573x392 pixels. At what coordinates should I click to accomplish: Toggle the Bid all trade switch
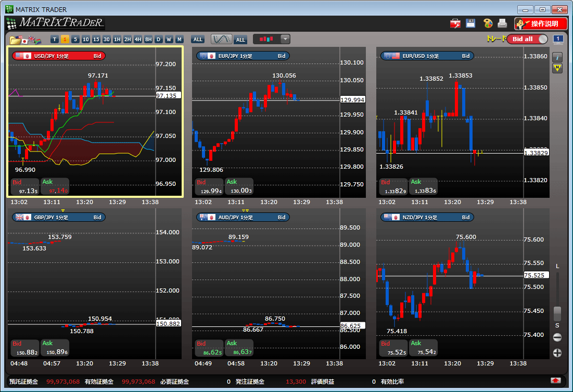(x=527, y=39)
